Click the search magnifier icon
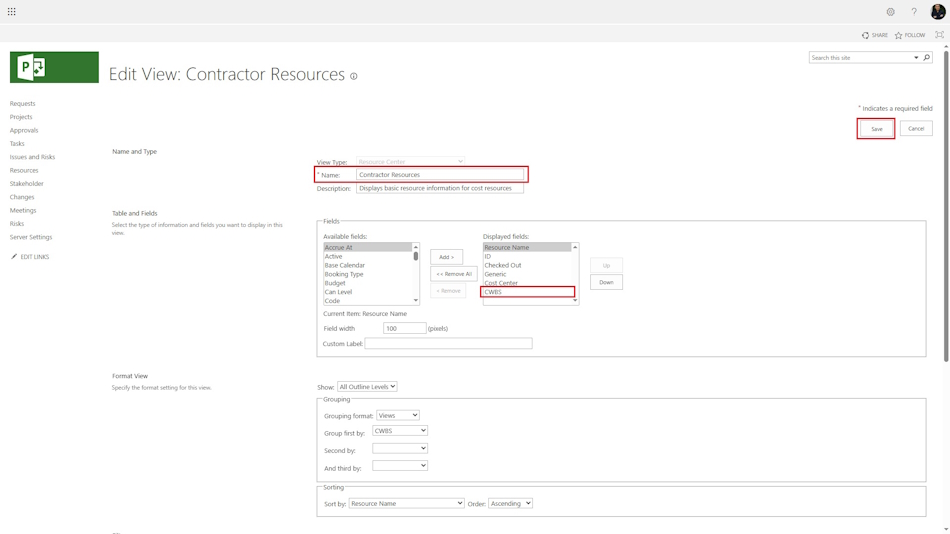 coord(926,58)
